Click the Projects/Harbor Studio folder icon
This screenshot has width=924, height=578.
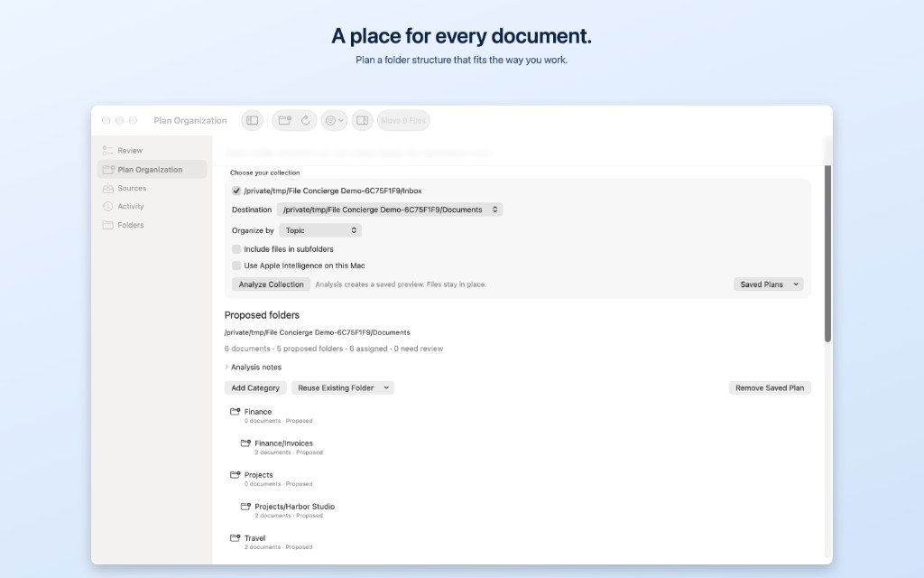(245, 506)
